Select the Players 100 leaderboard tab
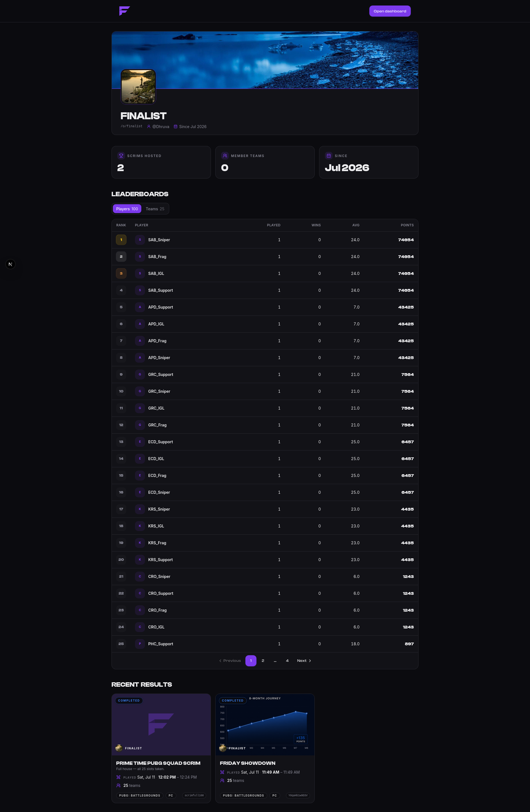 point(127,209)
